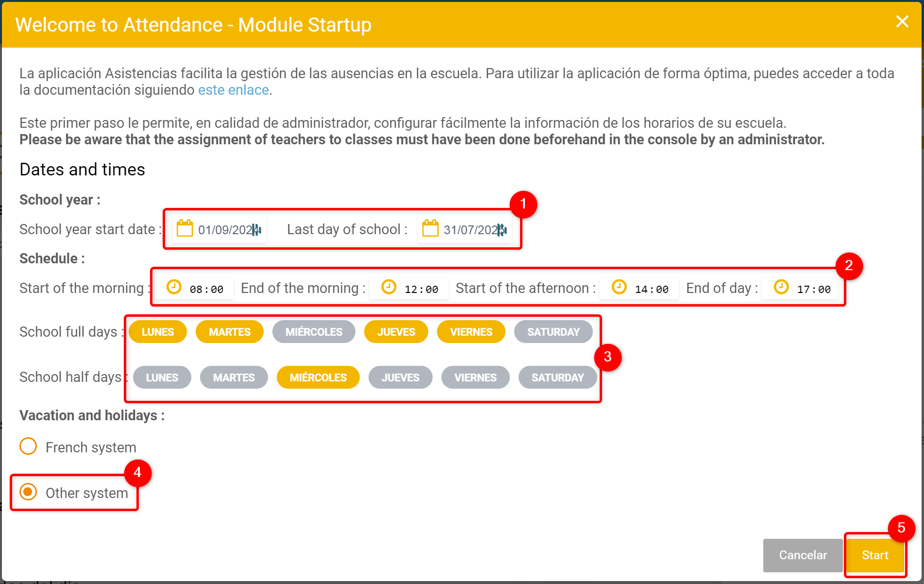Click clock icon for end of the morning
This screenshot has height=584, width=924.
point(388,287)
